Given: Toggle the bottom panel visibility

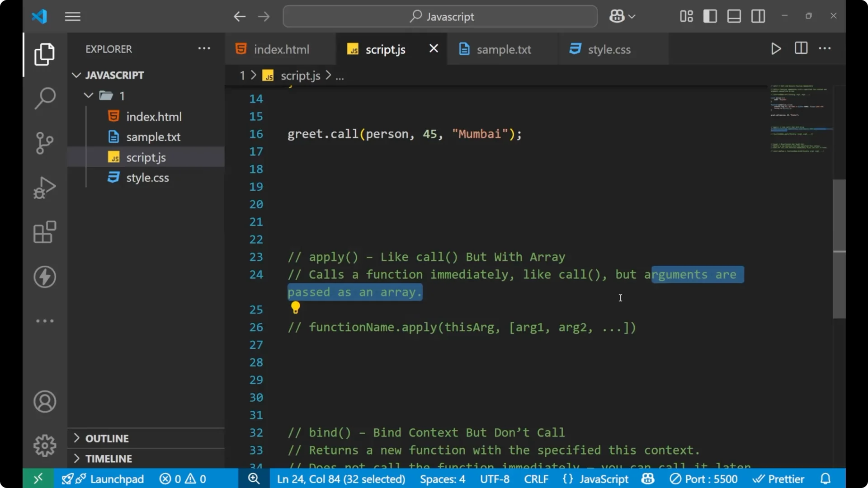Looking at the screenshot, I should [x=733, y=16].
